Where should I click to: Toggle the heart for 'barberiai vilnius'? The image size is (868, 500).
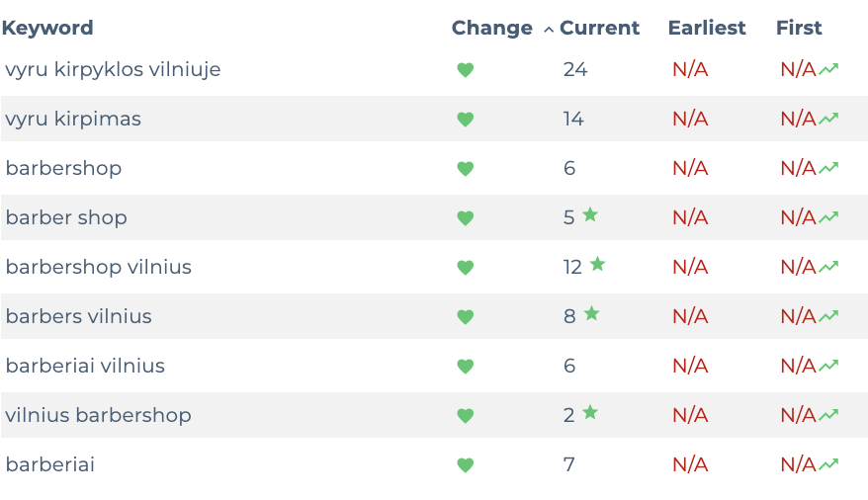(x=465, y=367)
